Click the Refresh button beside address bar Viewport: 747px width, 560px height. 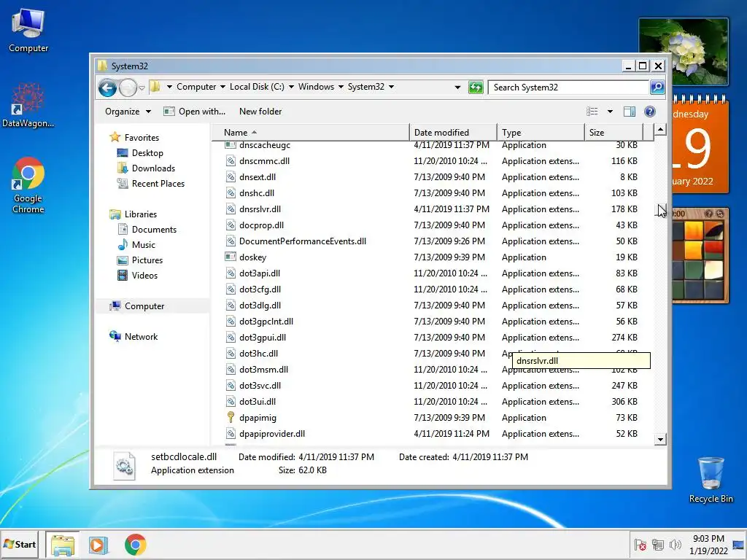(476, 87)
